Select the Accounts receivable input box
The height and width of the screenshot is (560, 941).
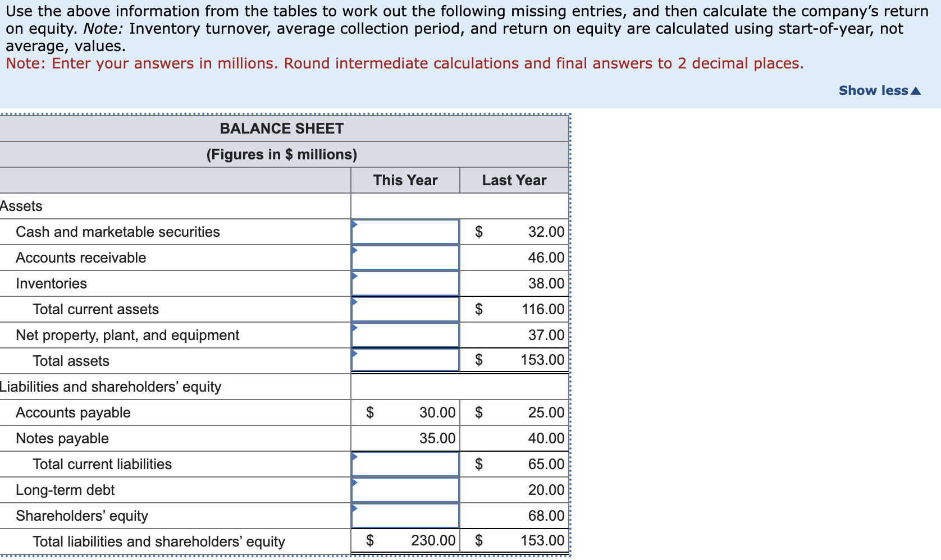(x=405, y=258)
